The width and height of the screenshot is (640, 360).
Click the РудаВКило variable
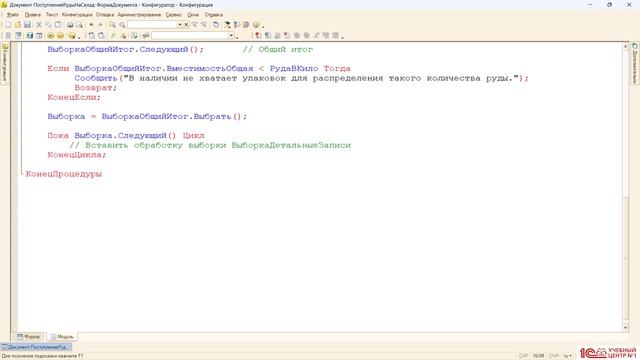pyautogui.click(x=294, y=69)
